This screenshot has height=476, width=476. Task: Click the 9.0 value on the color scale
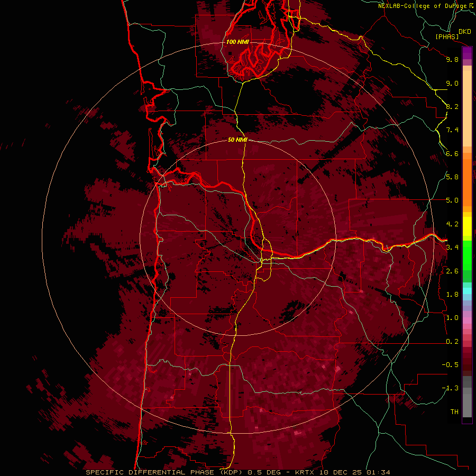pyautogui.click(x=452, y=83)
